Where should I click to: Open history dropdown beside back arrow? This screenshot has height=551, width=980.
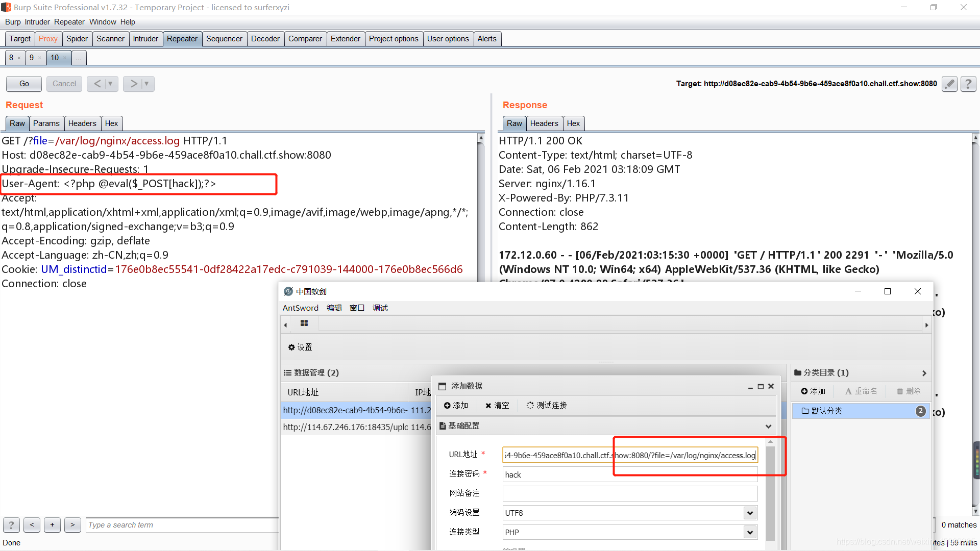[111, 84]
